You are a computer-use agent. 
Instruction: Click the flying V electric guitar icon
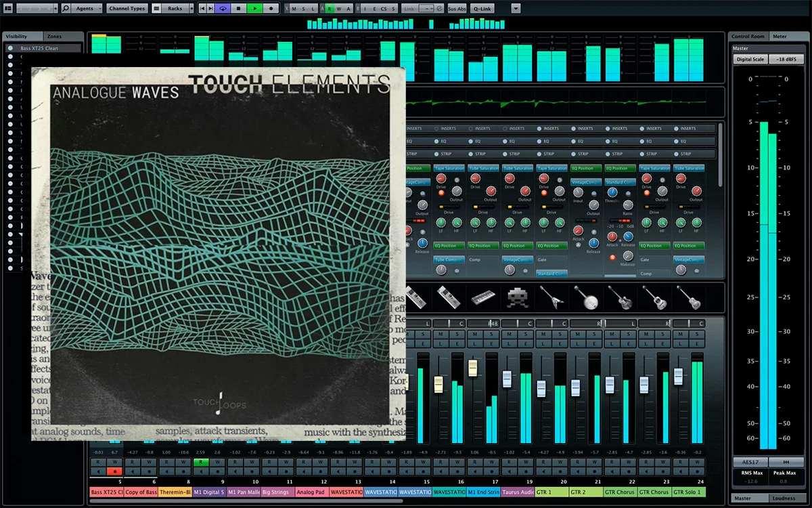551,297
